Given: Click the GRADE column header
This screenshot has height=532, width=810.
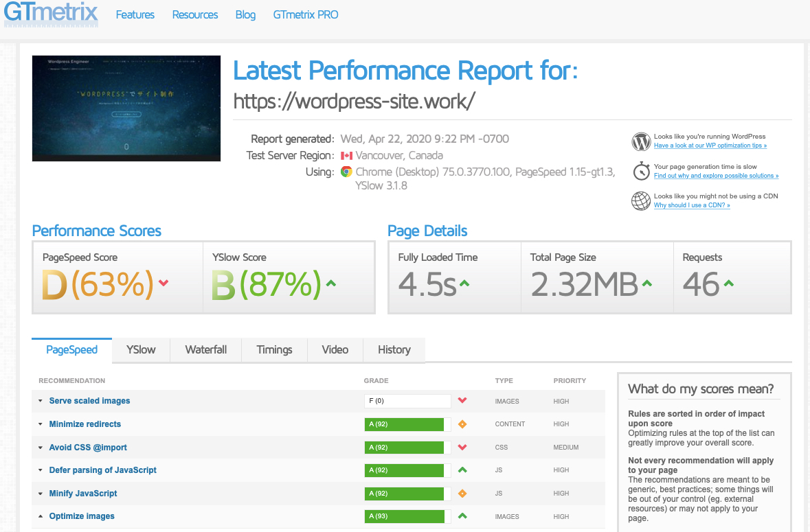Looking at the screenshot, I should [x=376, y=381].
